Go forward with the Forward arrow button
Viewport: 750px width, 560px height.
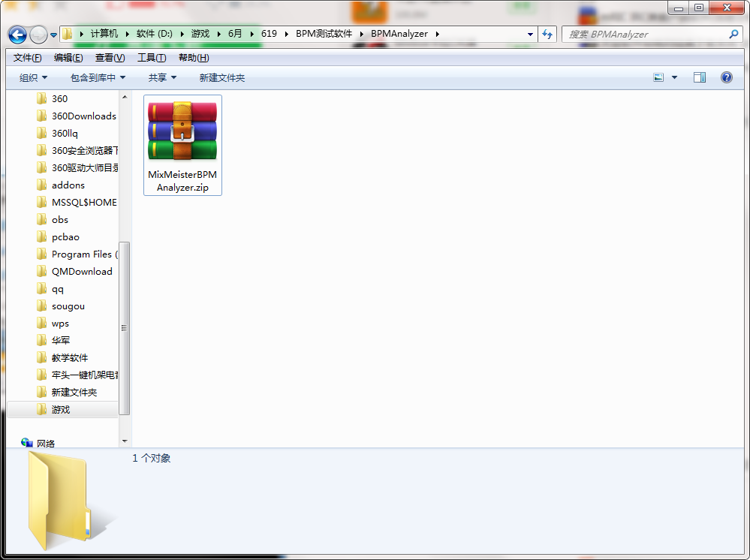click(x=39, y=35)
